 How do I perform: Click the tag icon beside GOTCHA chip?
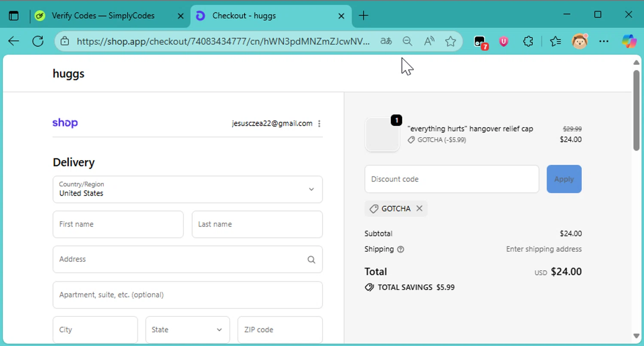pos(374,209)
